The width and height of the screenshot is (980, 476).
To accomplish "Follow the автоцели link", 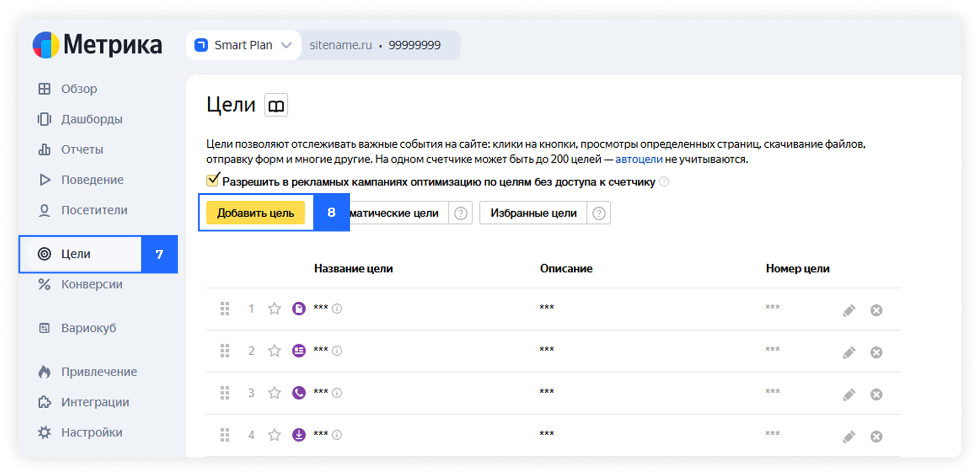I will (639, 159).
